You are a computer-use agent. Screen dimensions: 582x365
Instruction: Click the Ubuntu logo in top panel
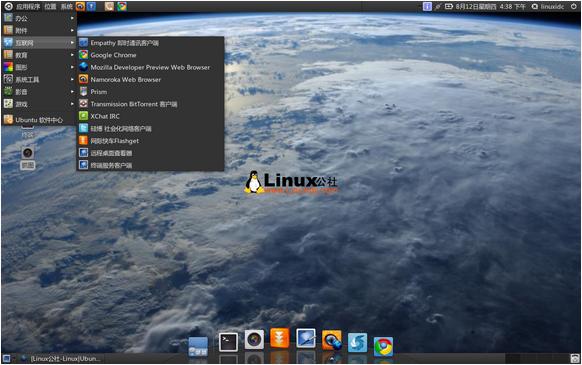tap(8, 6)
